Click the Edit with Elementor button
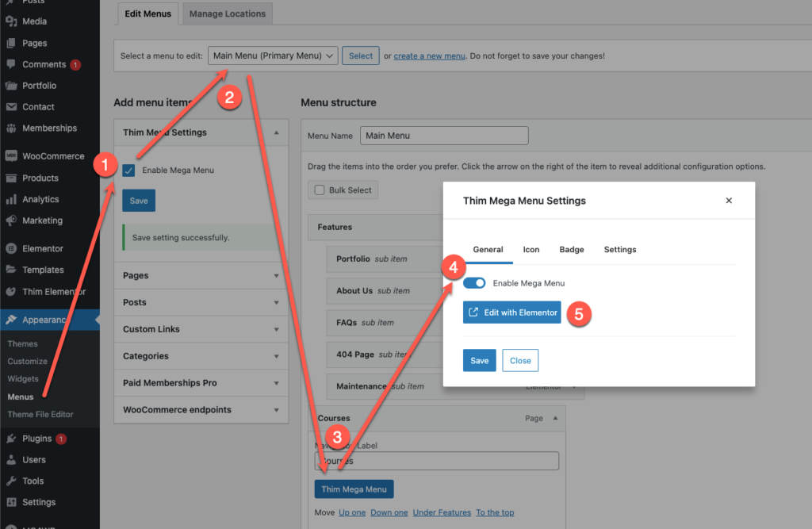The width and height of the screenshot is (812, 529). [511, 312]
